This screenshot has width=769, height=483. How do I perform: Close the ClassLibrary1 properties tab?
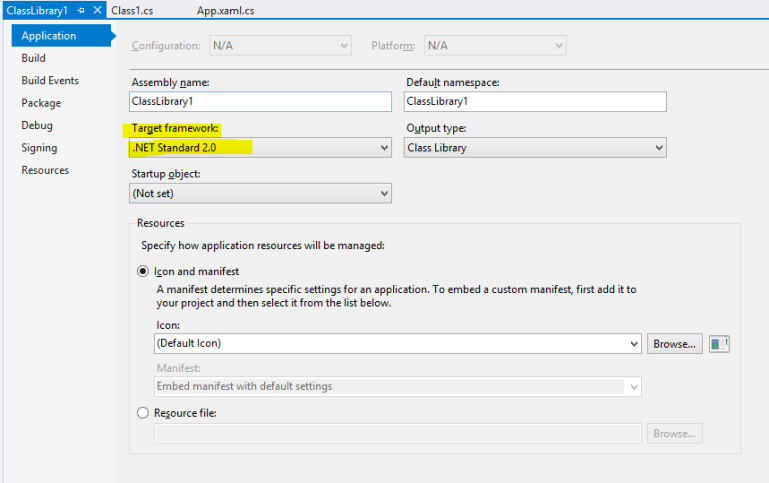pos(97,10)
